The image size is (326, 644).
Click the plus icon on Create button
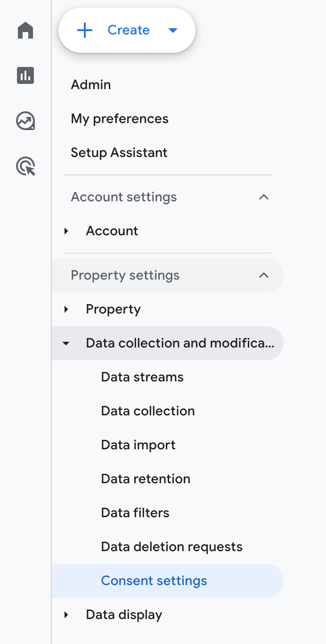point(85,30)
